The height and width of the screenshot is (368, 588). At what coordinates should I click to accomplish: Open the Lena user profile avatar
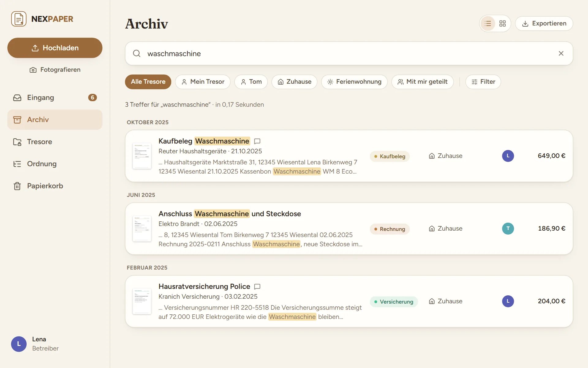[x=19, y=344]
